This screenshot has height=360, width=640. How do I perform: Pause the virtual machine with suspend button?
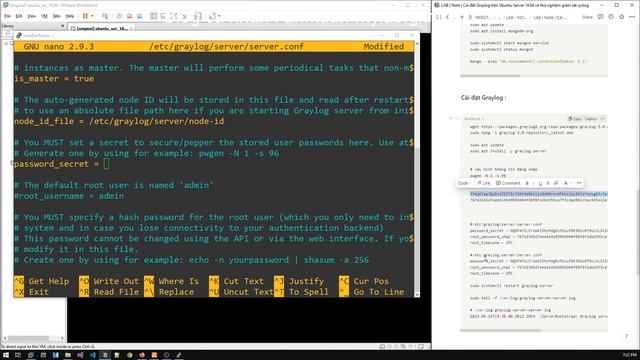click(x=85, y=16)
